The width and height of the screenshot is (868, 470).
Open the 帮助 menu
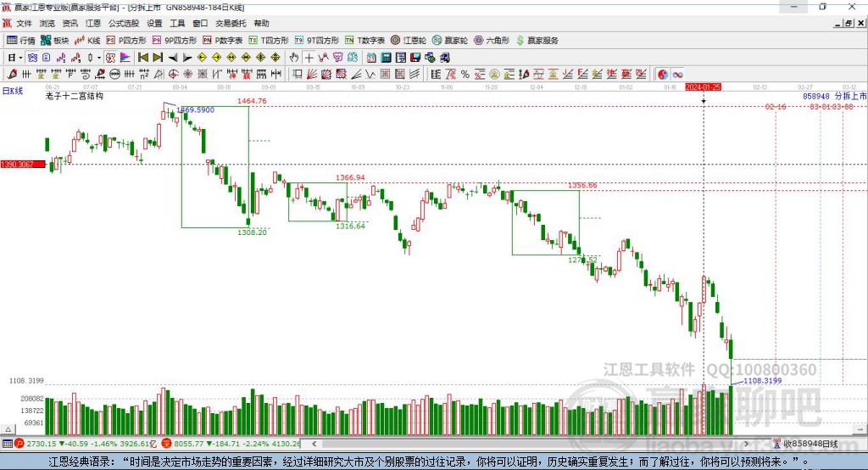(261, 23)
